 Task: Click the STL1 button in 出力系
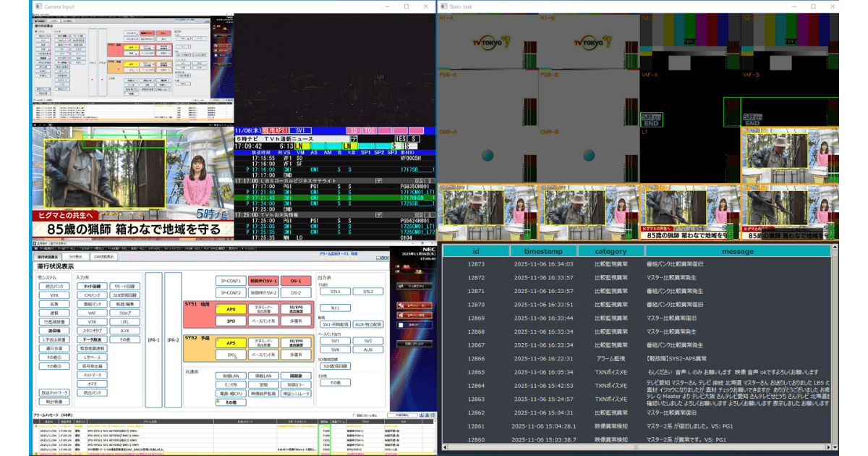(x=335, y=291)
